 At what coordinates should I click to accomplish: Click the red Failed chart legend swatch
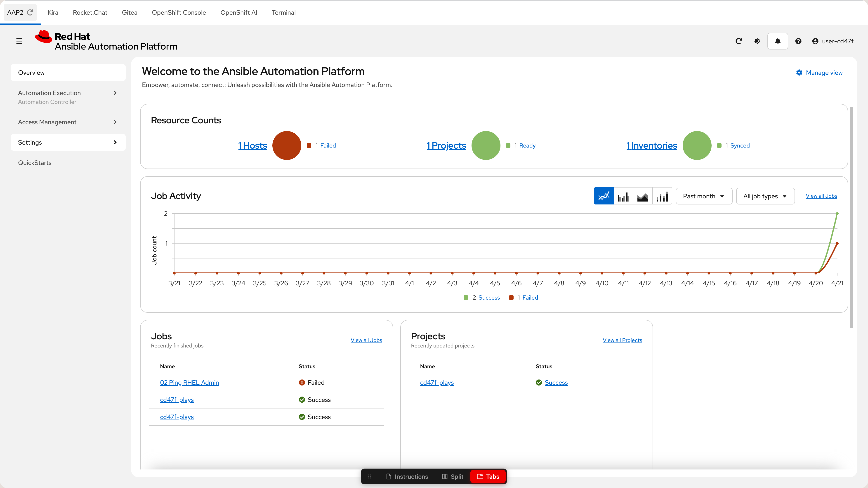pyautogui.click(x=511, y=298)
